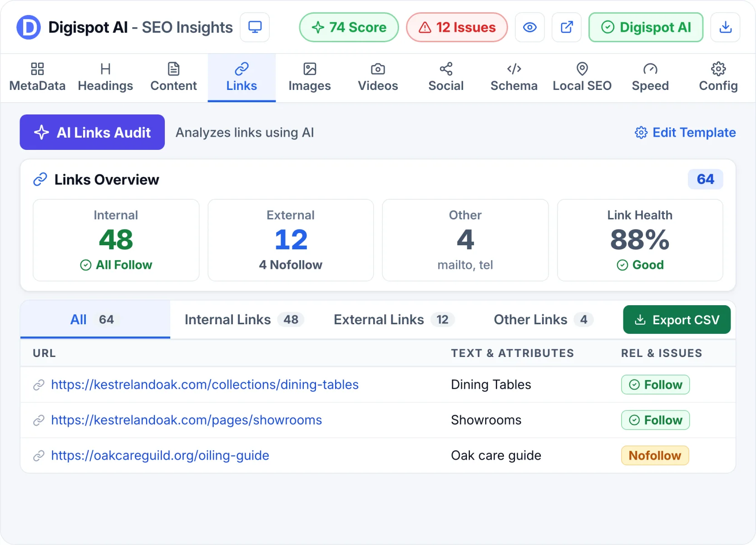Screen dimensions: 756x545
Task: Click the Showrooms anchor text
Action: 486,420
